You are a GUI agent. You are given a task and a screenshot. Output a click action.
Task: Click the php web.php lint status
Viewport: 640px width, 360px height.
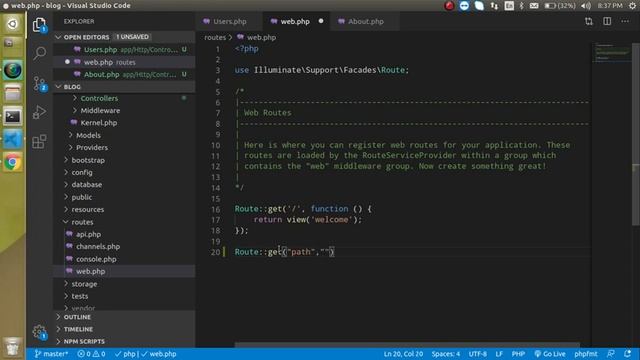click(146, 354)
